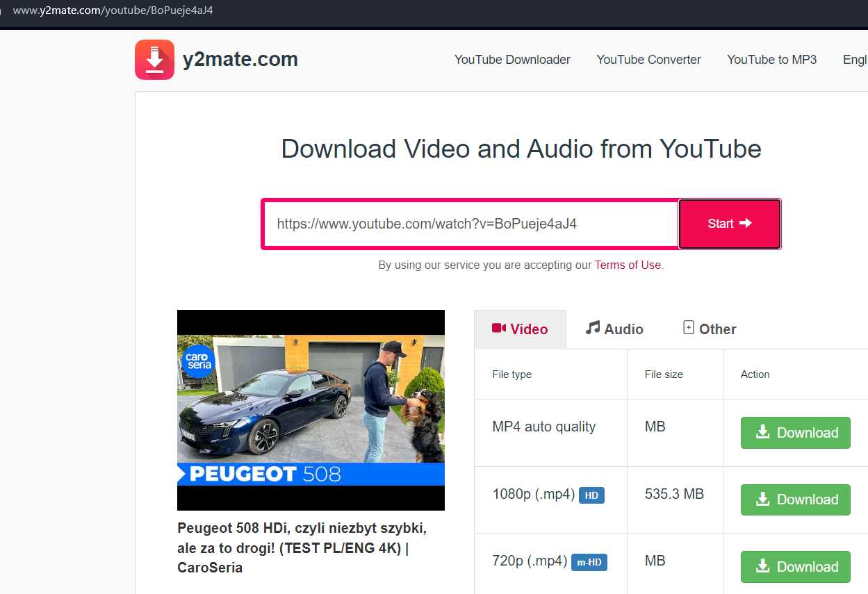868x594 pixels.
Task: Click the Peugeot 508 video thumbnail
Action: click(311, 410)
